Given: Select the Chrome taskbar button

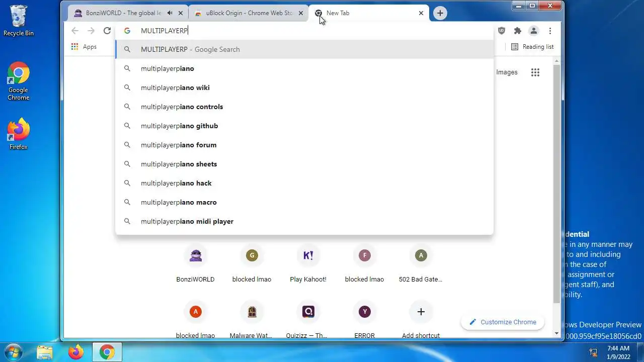Looking at the screenshot, I should coord(107,352).
